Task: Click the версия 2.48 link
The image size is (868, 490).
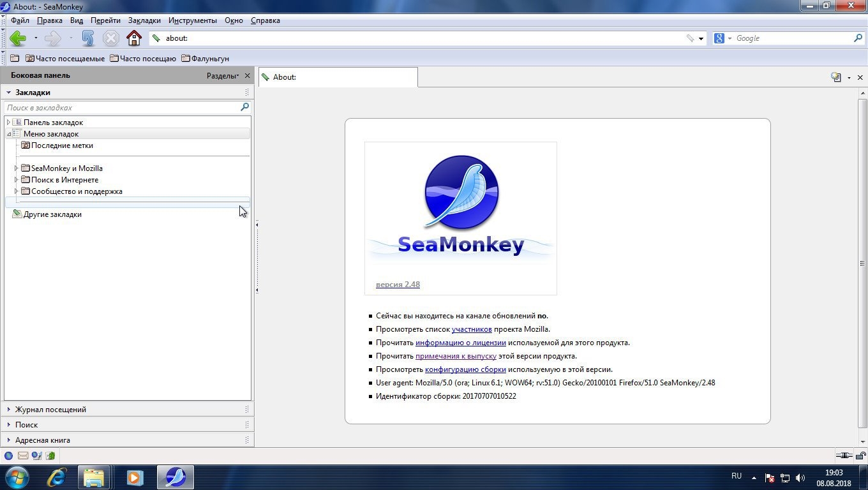Action: tap(398, 285)
